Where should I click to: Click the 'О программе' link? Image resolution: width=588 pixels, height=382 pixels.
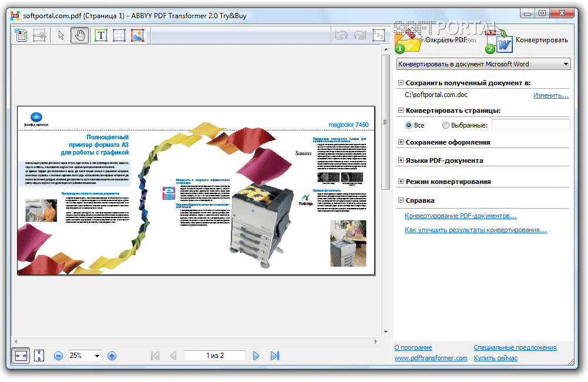point(413,347)
